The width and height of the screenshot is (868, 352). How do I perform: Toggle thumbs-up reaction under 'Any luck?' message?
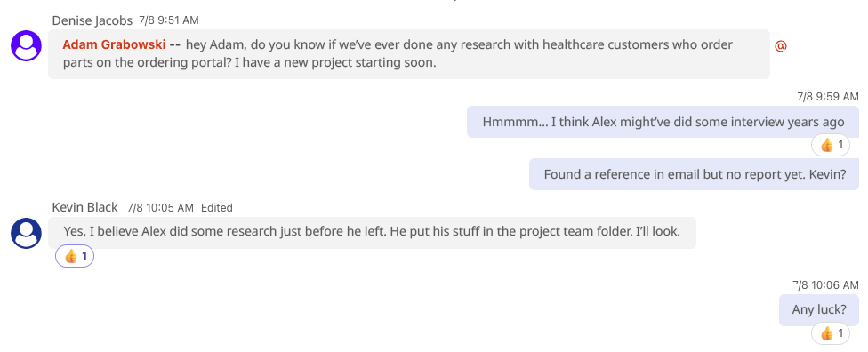click(831, 333)
